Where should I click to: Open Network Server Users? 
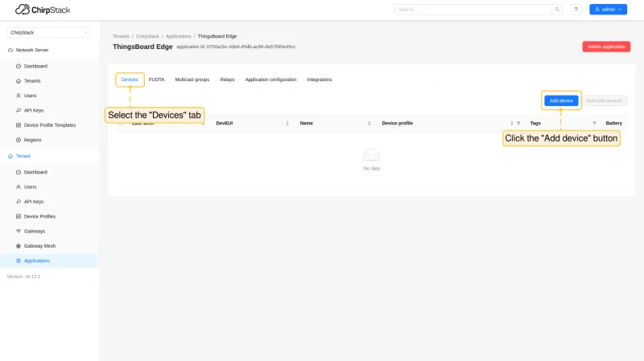point(30,96)
